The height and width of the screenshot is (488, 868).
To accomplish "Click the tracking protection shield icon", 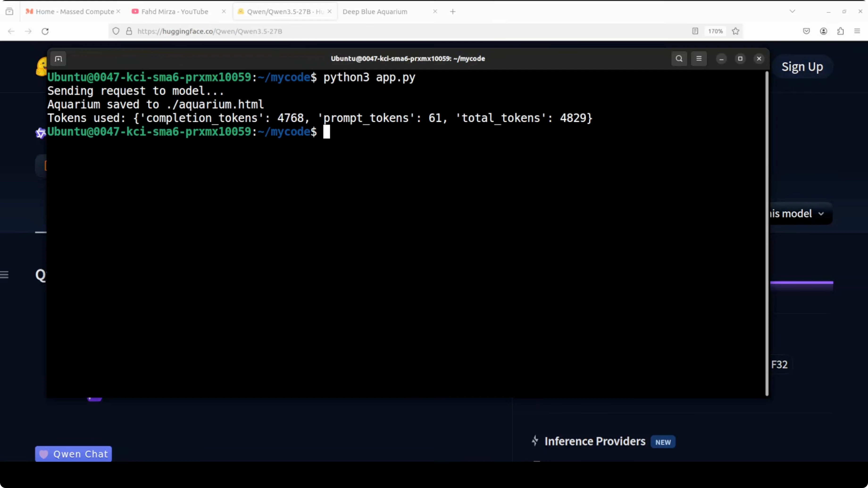I will click(x=116, y=31).
